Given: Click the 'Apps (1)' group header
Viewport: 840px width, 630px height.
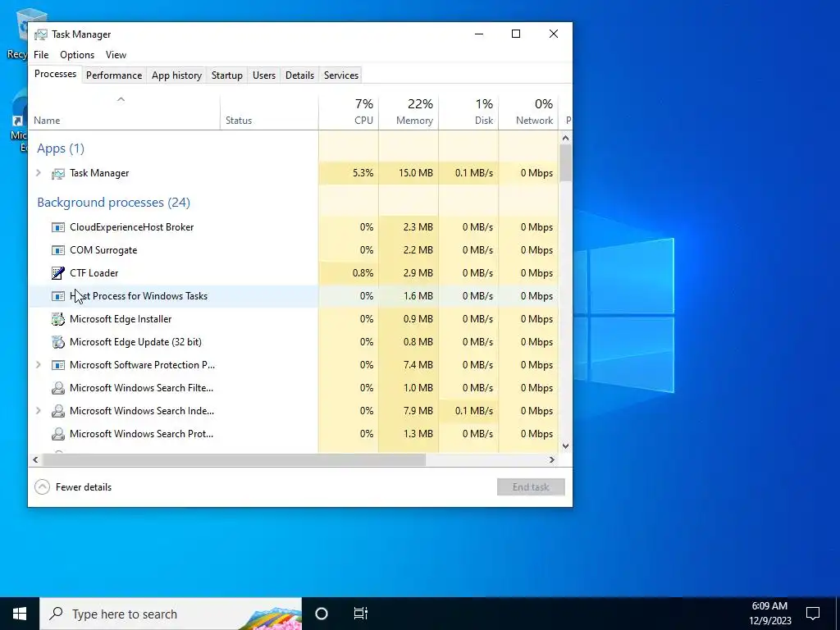Looking at the screenshot, I should (x=61, y=148).
